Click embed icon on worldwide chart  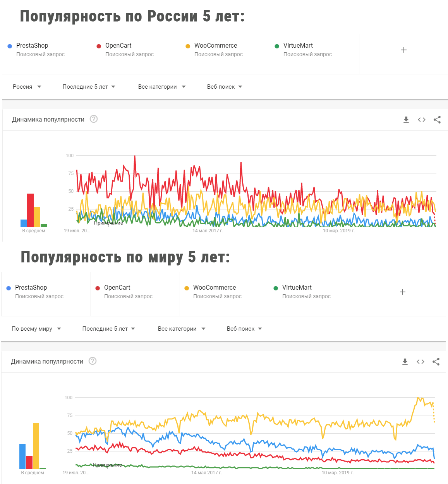click(421, 362)
